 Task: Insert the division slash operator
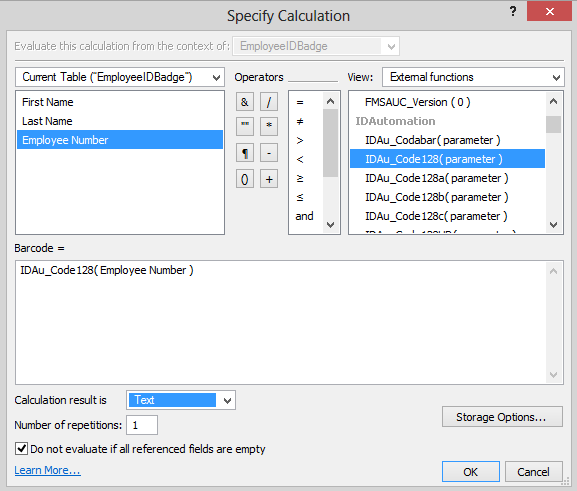(x=269, y=102)
